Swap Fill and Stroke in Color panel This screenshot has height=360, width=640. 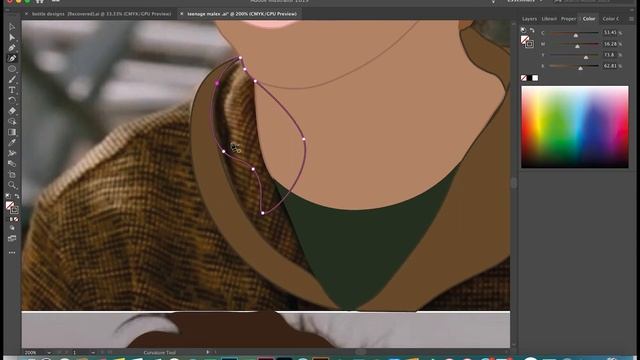[532, 30]
